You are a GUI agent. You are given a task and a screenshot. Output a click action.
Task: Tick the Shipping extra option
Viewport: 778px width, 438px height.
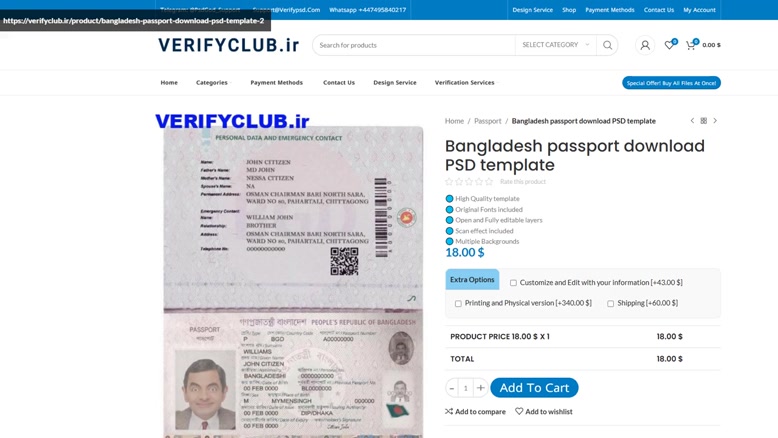[610, 303]
